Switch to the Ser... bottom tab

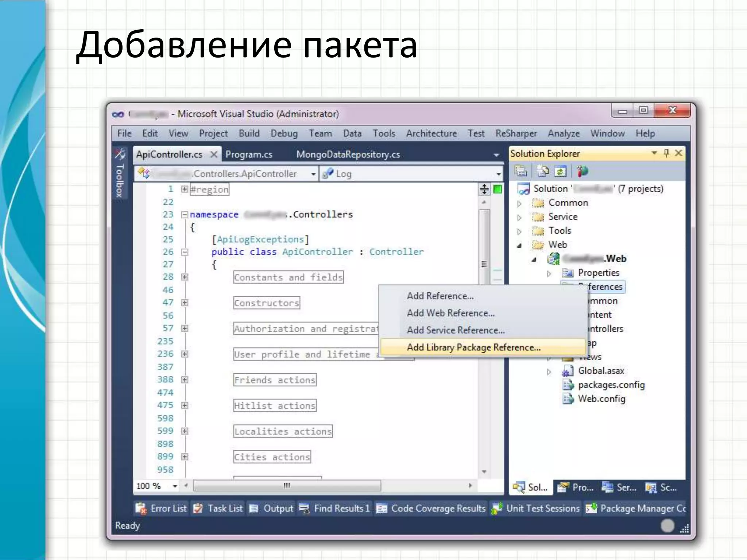coord(619,487)
